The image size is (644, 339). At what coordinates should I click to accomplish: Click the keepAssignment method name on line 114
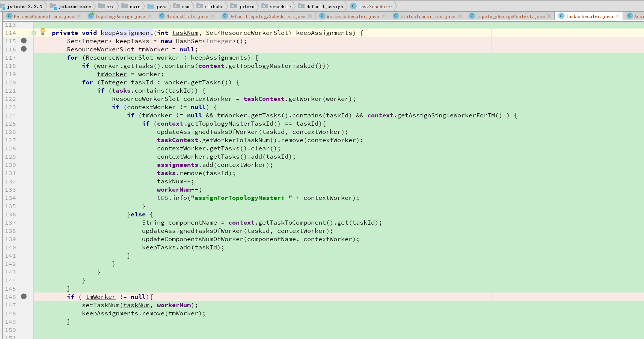(127, 33)
